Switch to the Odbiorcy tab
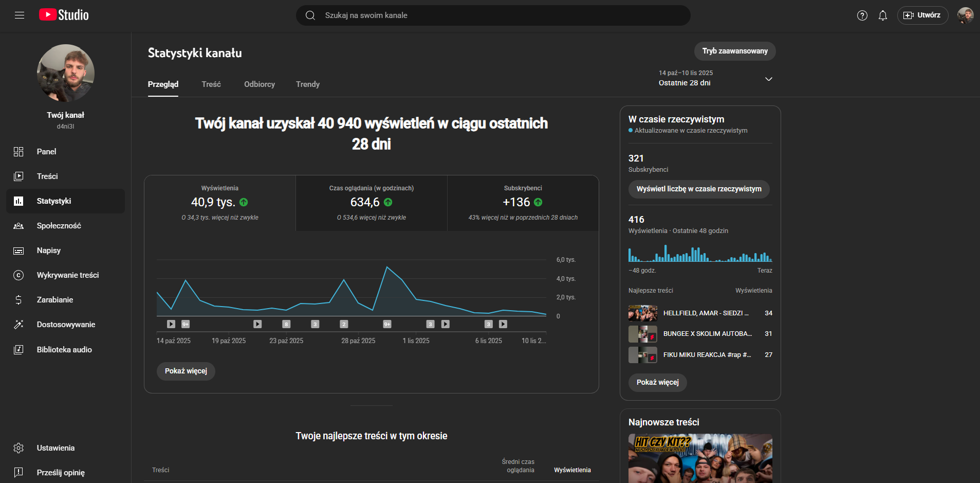This screenshot has height=483, width=980. [259, 84]
